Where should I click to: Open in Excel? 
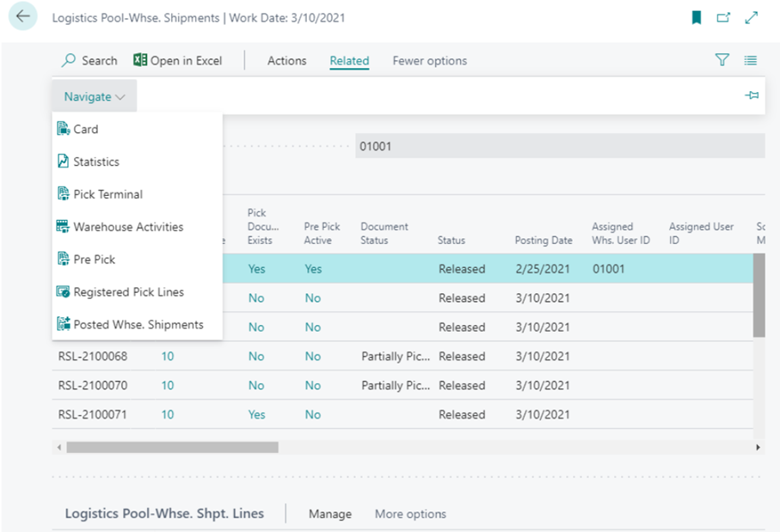tap(178, 60)
